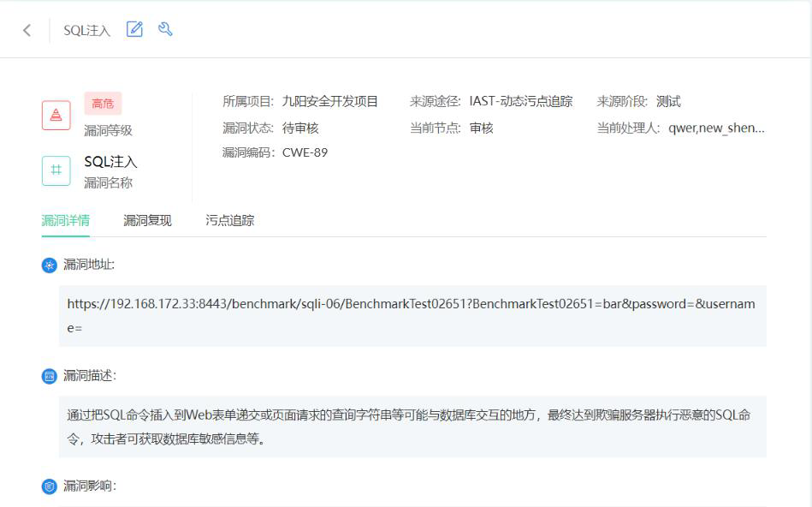Go back using the left arrow icon
812x507 pixels.
pyautogui.click(x=27, y=30)
